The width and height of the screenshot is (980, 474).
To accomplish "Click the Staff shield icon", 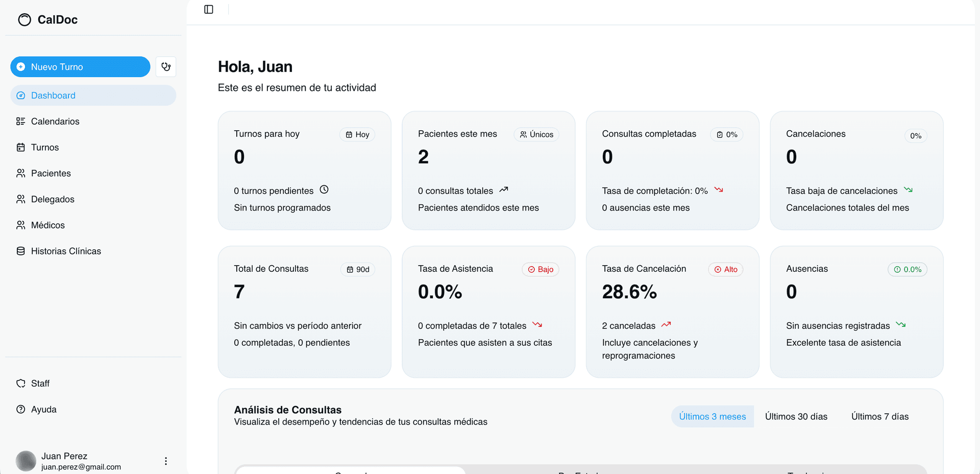I will tap(20, 383).
